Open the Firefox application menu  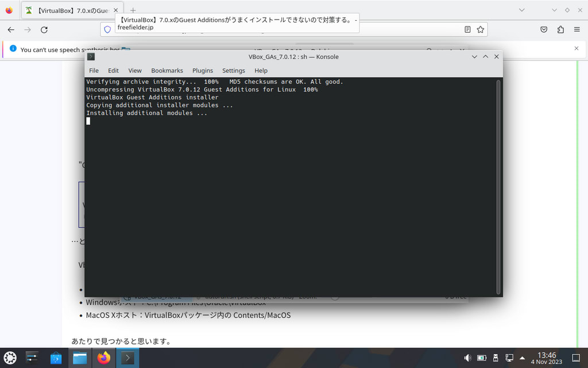pyautogui.click(x=577, y=30)
